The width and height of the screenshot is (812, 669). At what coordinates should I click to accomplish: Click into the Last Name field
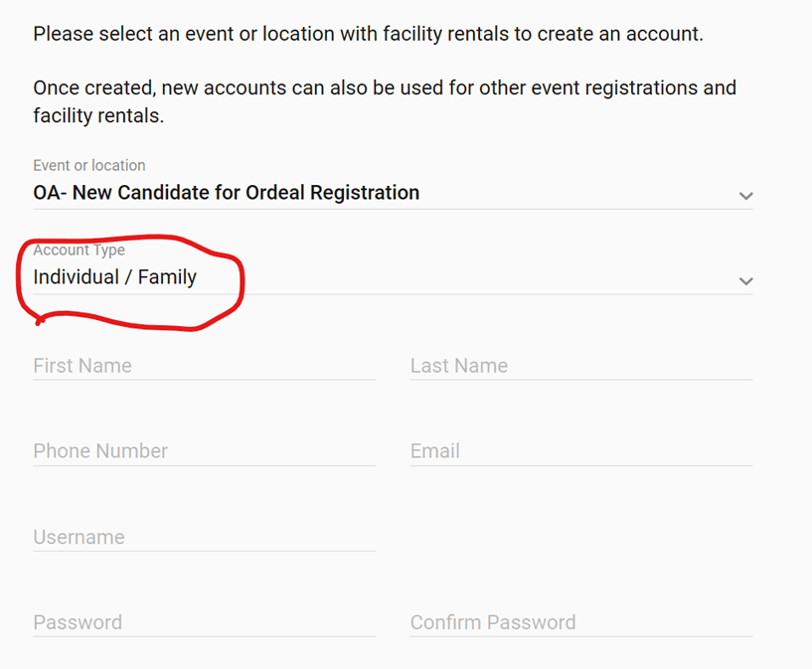pos(580,366)
